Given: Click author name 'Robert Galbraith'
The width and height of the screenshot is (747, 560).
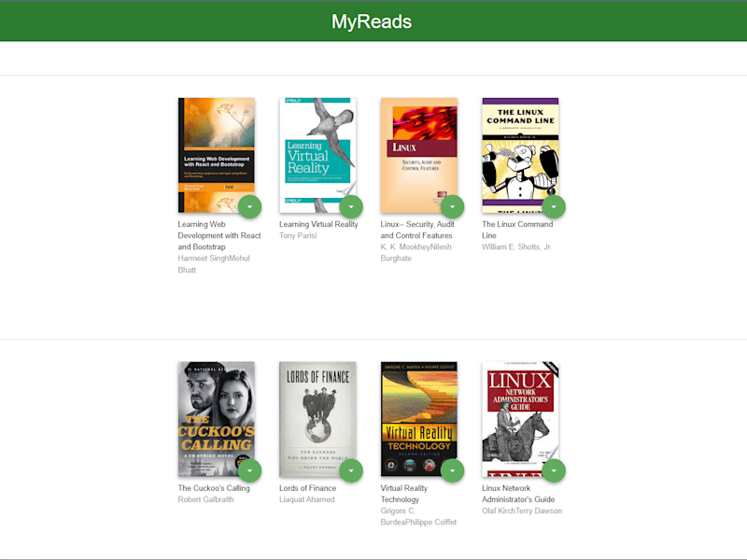Looking at the screenshot, I should (x=205, y=499).
